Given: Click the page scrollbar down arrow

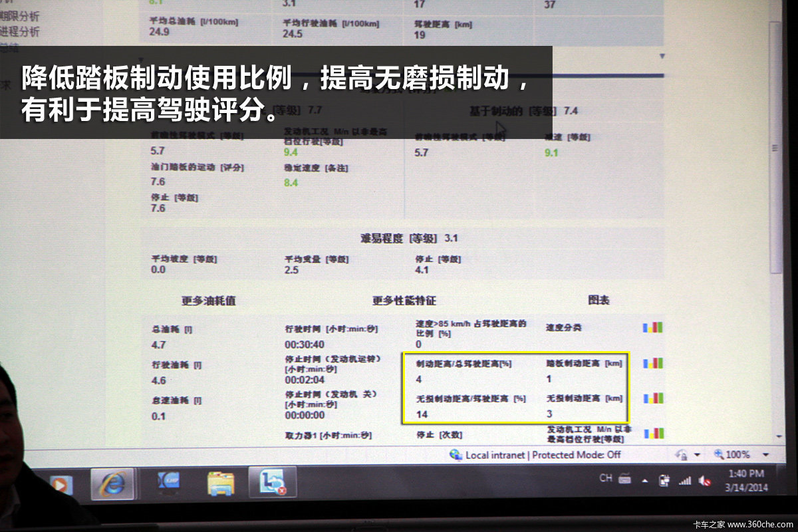Looking at the screenshot, I should [x=779, y=436].
